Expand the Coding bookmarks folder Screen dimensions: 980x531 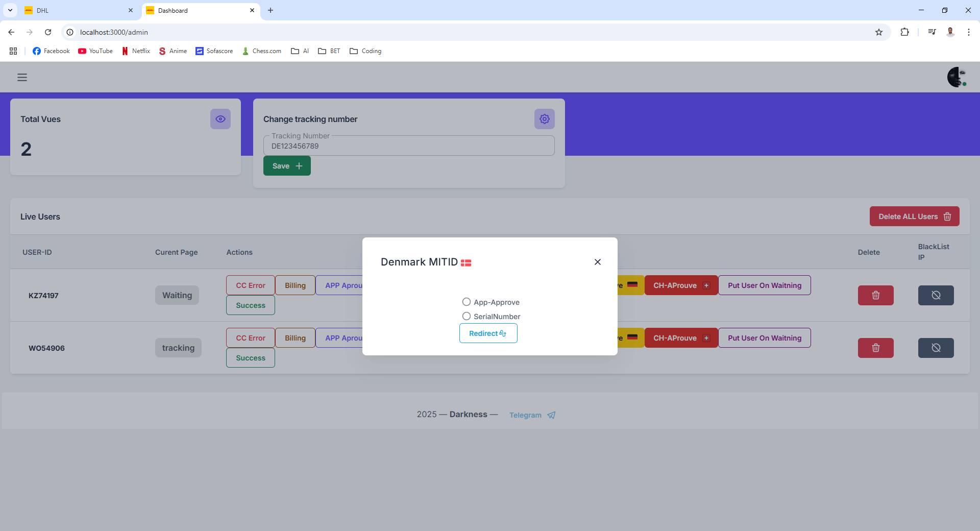365,51
